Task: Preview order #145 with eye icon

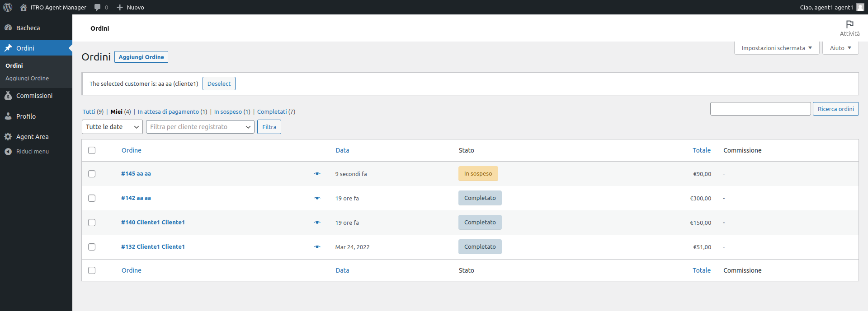Action: (317, 174)
